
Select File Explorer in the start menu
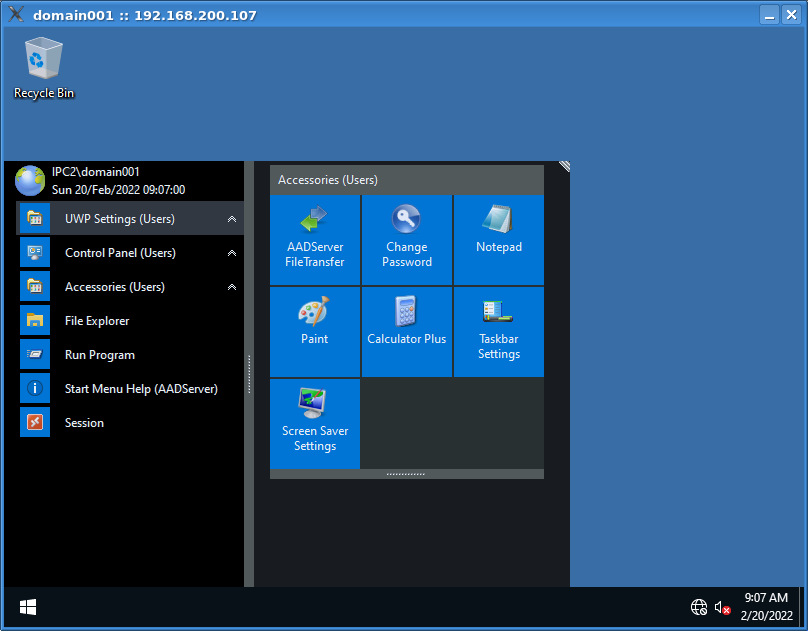(x=97, y=321)
